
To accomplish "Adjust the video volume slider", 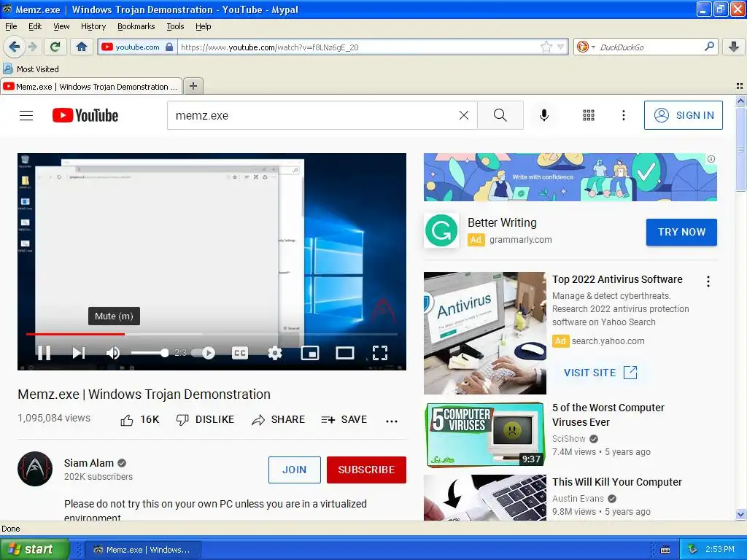I will tap(150, 353).
